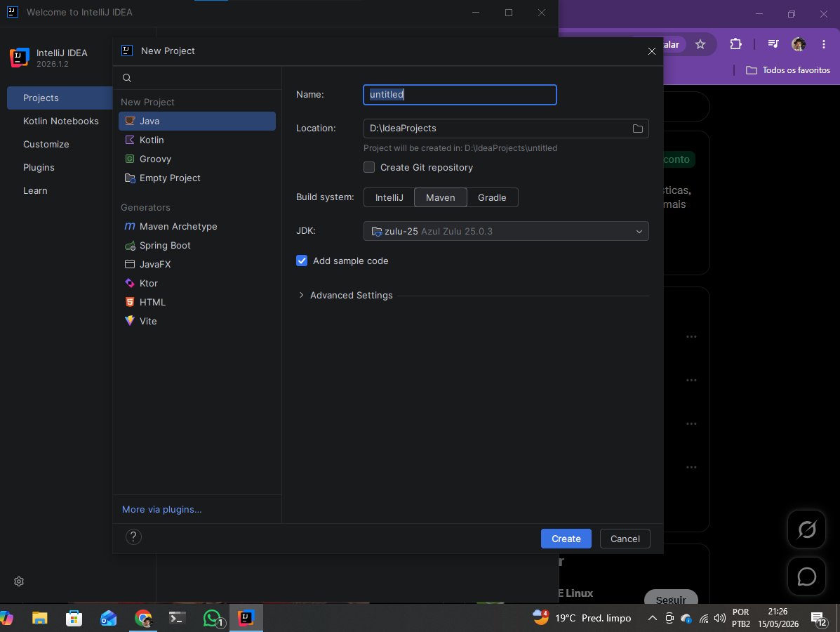
Task: Click the Vite generator icon
Action: coord(130,320)
